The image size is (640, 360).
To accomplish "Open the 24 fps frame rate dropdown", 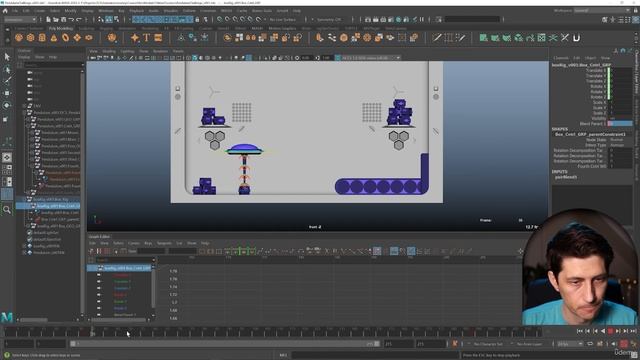I will point(570,344).
